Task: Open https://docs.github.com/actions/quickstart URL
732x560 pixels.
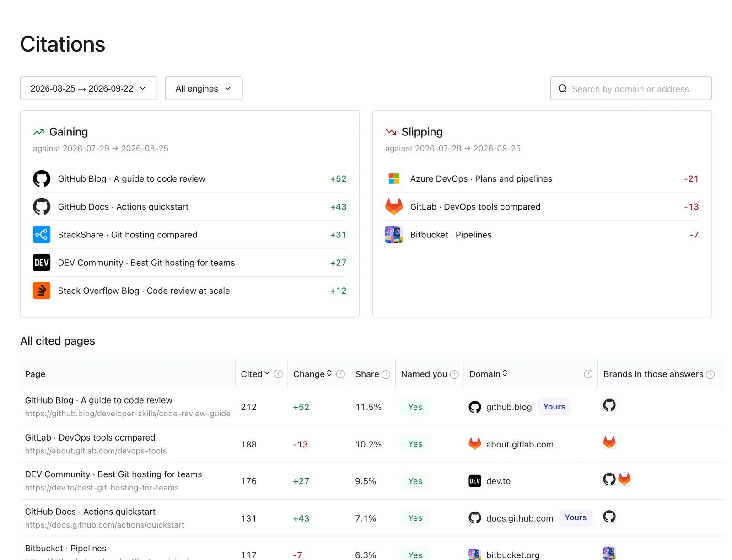Action: point(105,525)
